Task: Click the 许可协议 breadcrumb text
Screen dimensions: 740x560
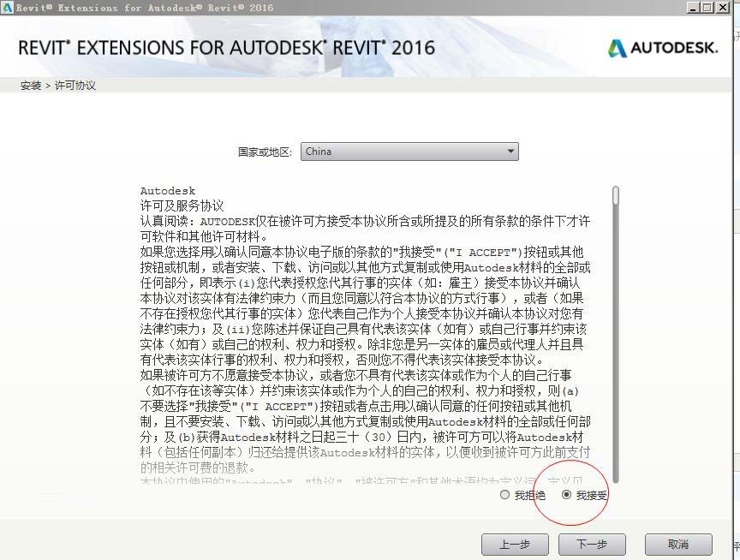Action: pyautogui.click(x=75, y=86)
